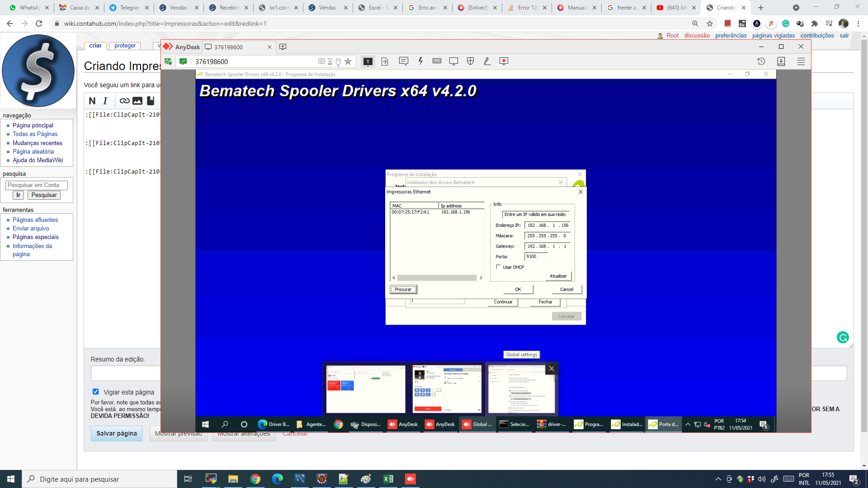Activate AnyDesk whiteboard pen icon
Viewport: 868px width, 488px height.
pos(487,61)
